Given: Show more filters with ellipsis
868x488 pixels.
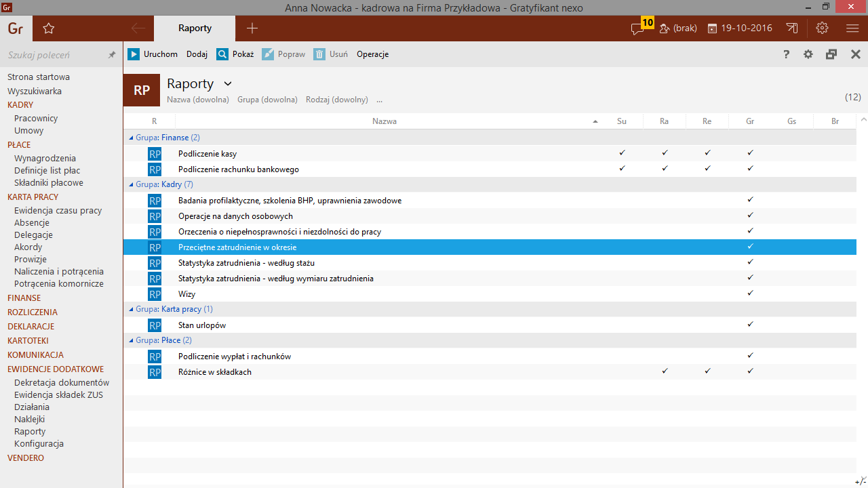Looking at the screenshot, I should [380, 100].
